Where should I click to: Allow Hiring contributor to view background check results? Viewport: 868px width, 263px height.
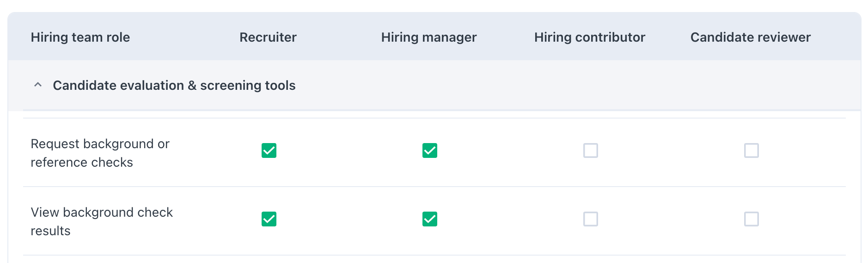click(x=591, y=219)
